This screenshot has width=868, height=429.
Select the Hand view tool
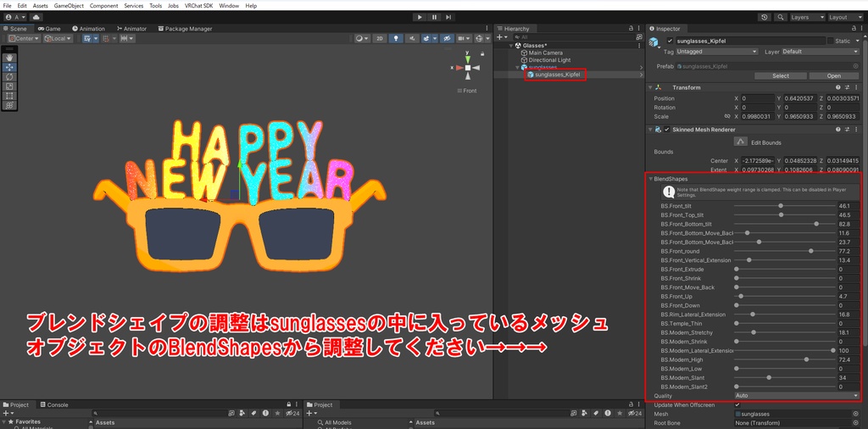pyautogui.click(x=9, y=58)
